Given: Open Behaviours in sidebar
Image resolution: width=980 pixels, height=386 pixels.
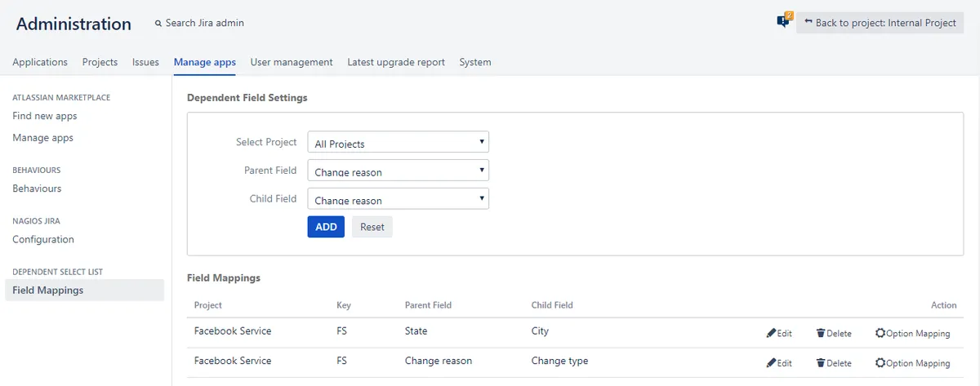Looking at the screenshot, I should point(37,189).
